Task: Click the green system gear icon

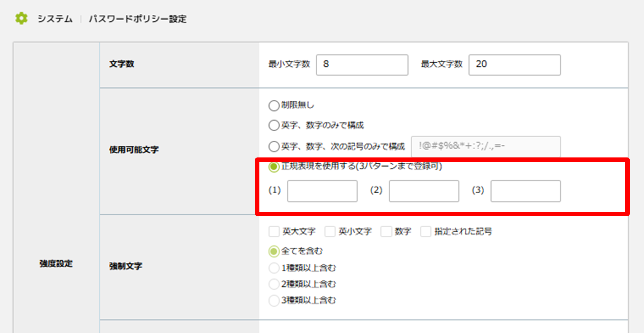Action: point(21,18)
